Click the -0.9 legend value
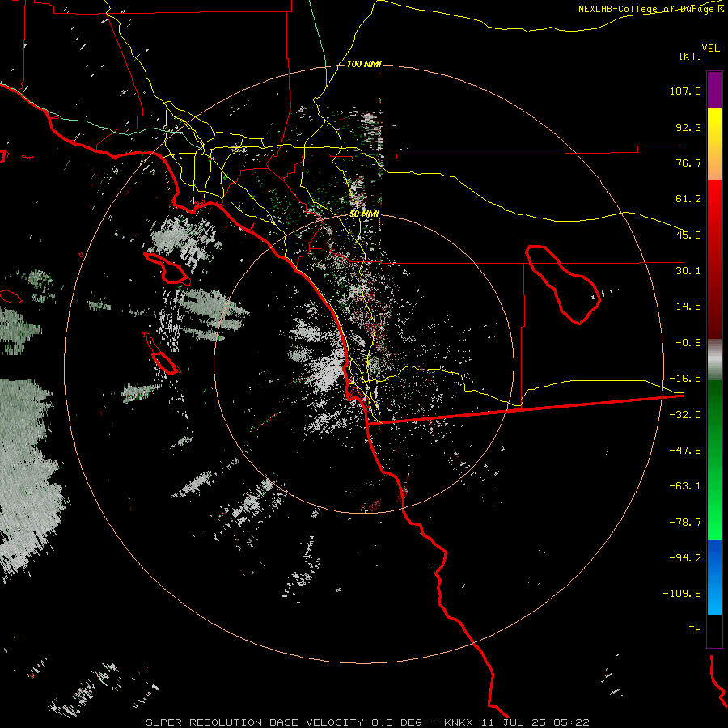 tap(688, 343)
